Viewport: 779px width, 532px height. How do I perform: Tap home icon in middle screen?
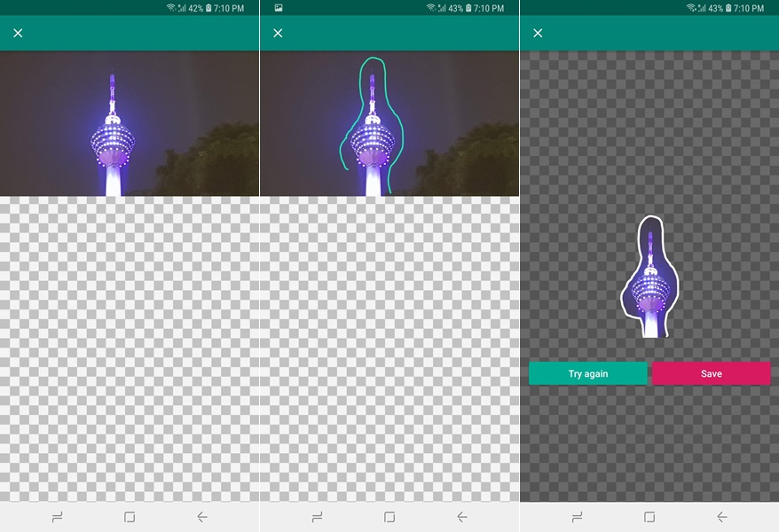click(389, 517)
